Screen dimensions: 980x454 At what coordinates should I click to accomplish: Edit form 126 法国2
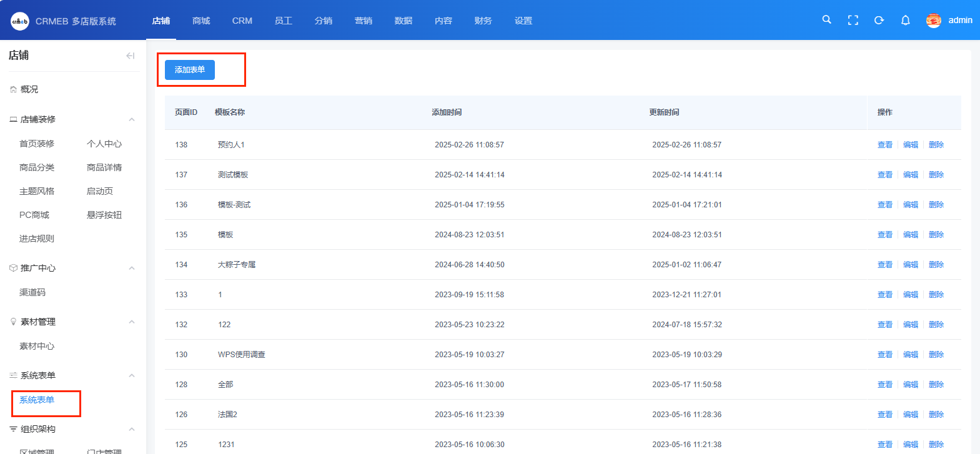pyautogui.click(x=911, y=415)
